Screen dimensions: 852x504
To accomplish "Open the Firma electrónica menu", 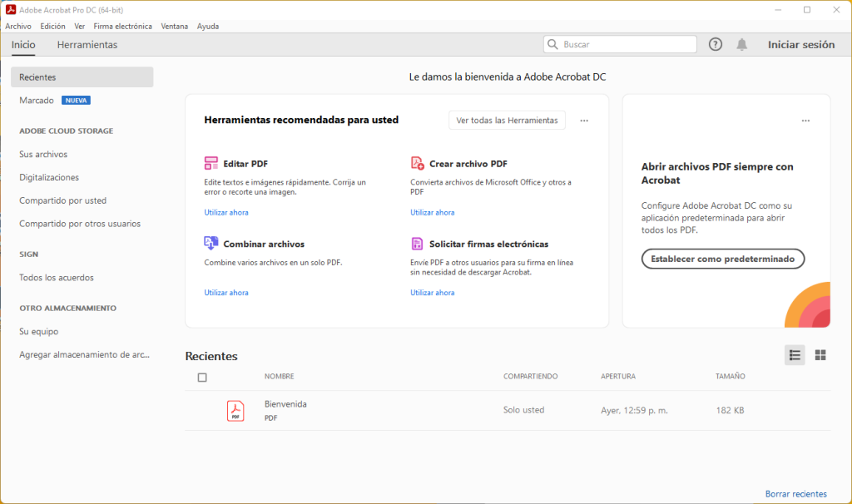I will [123, 26].
